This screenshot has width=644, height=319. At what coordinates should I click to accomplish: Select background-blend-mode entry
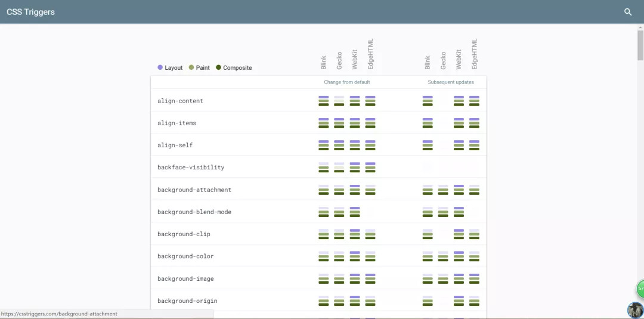click(x=194, y=212)
